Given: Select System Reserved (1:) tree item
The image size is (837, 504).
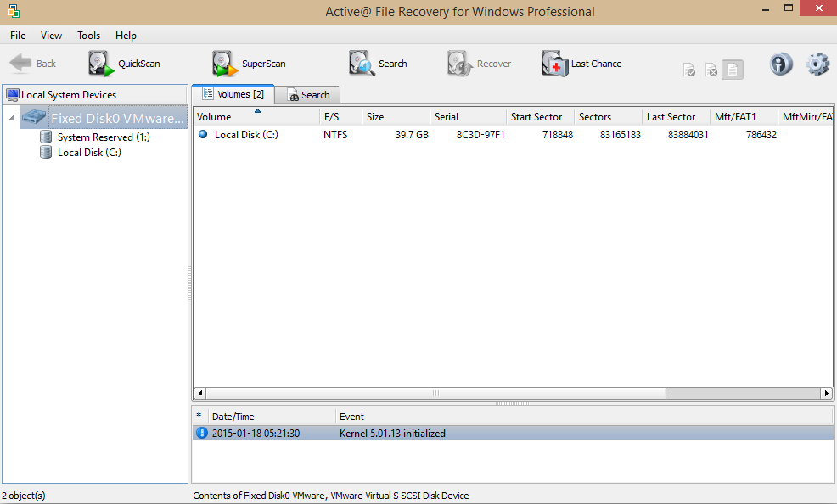Looking at the screenshot, I should point(104,137).
